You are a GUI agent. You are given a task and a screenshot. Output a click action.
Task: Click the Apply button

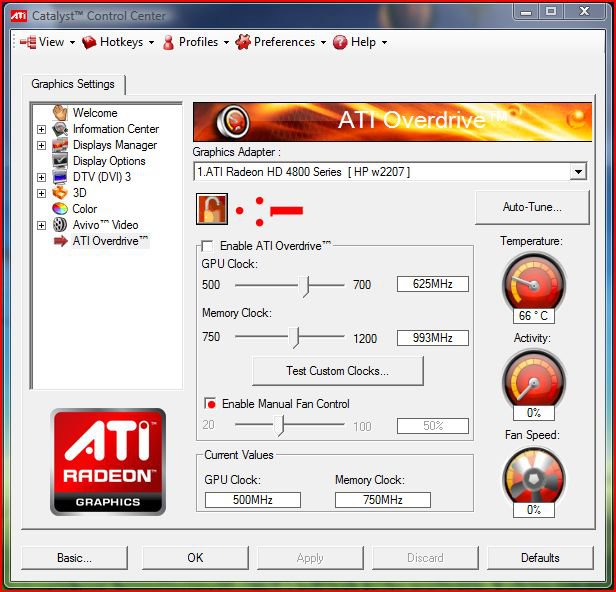pos(310,558)
